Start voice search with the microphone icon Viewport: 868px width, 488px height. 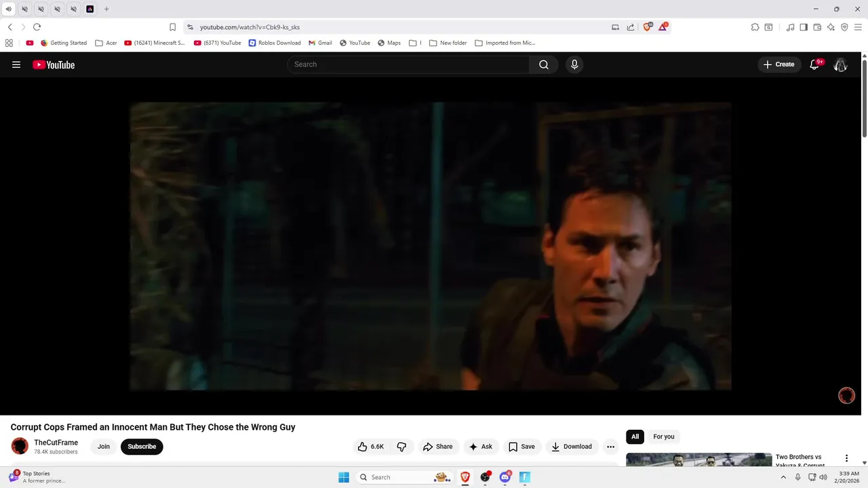pos(574,64)
